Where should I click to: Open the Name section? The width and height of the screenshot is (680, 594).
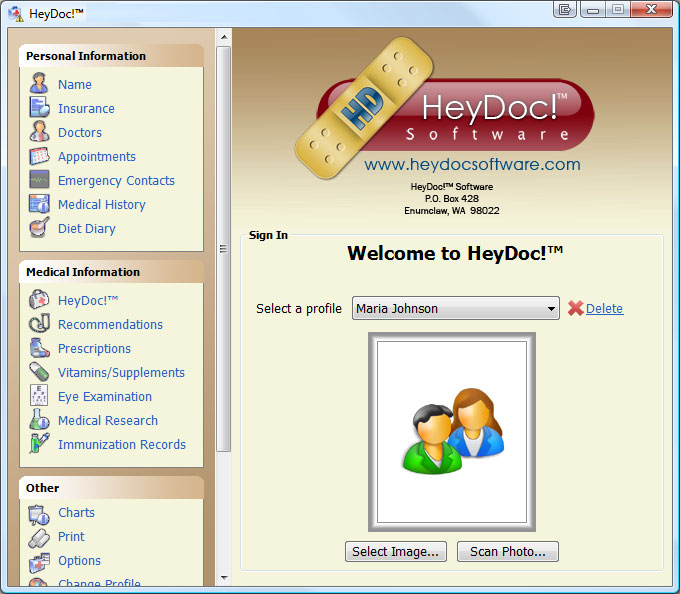pyautogui.click(x=75, y=85)
